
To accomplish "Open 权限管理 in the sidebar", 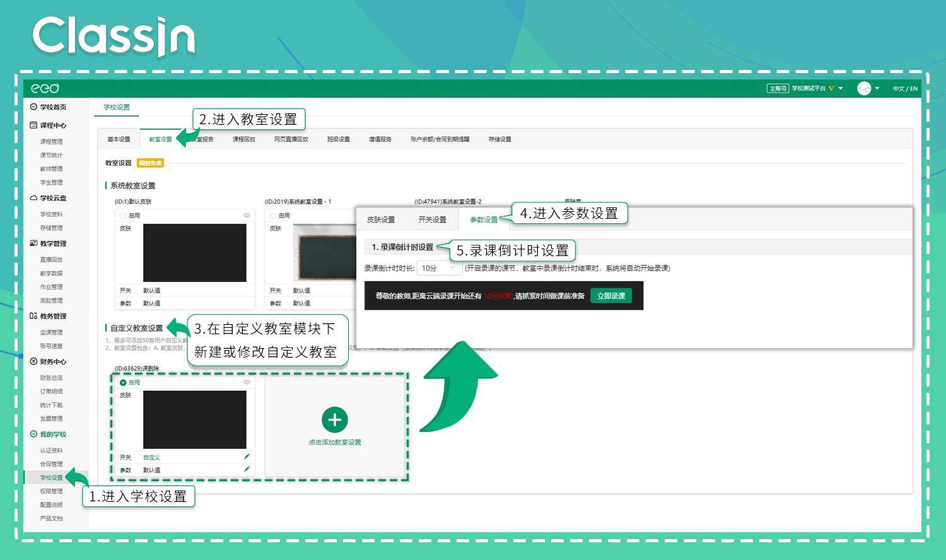I will click(52, 491).
